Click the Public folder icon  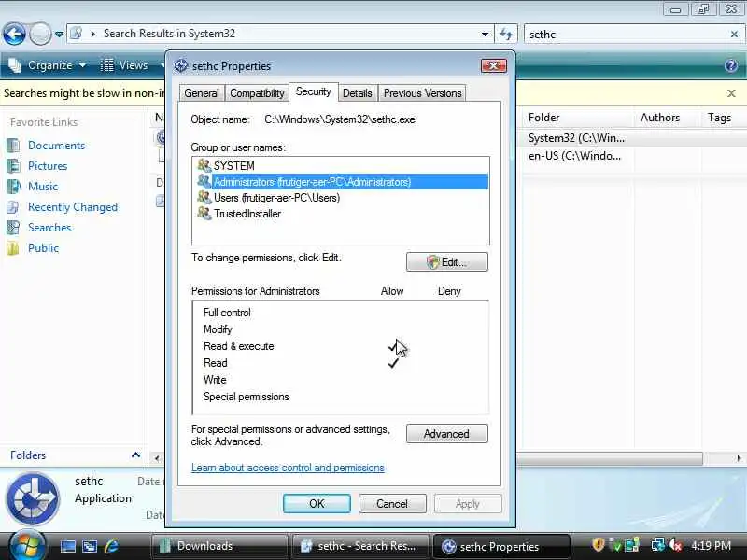pyautogui.click(x=13, y=248)
